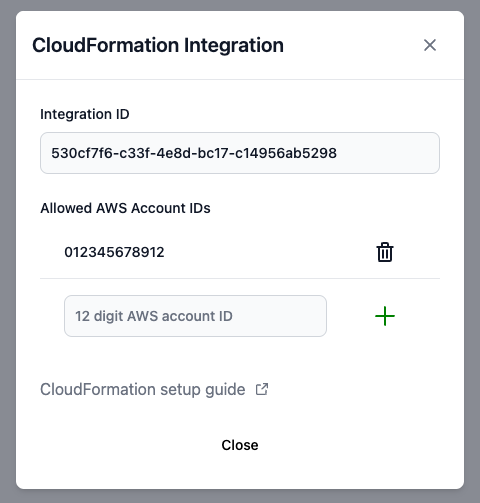
Task: Delete account ID 012345678912 with the trash icon
Action: (x=385, y=252)
